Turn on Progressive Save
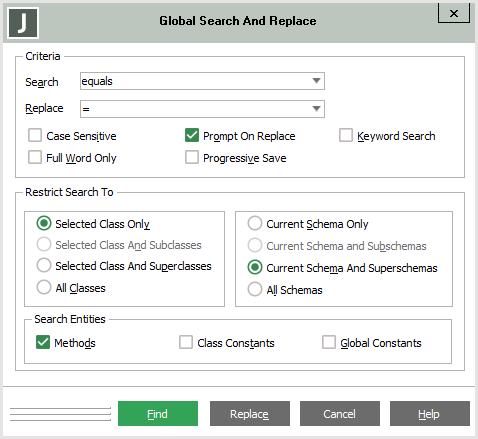 tap(192, 157)
